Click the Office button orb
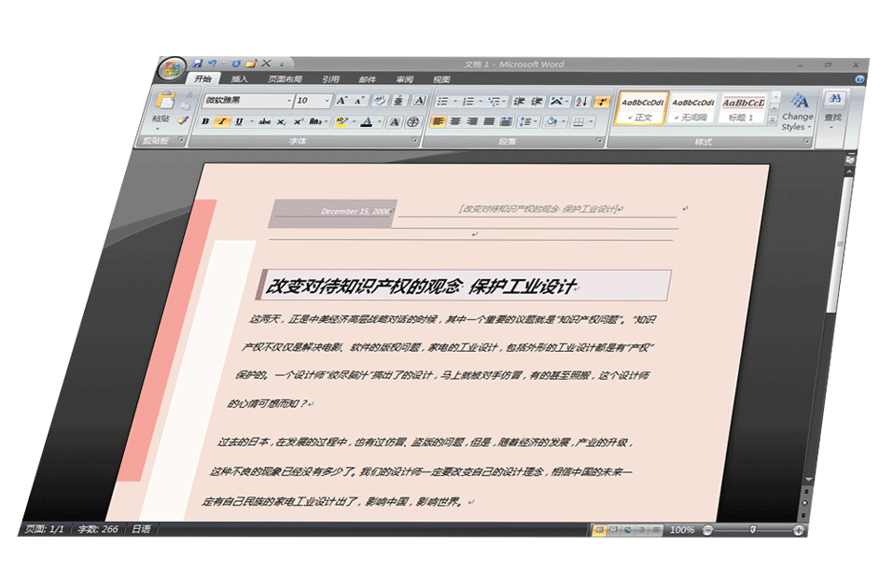893x588 pixels. click(x=173, y=69)
